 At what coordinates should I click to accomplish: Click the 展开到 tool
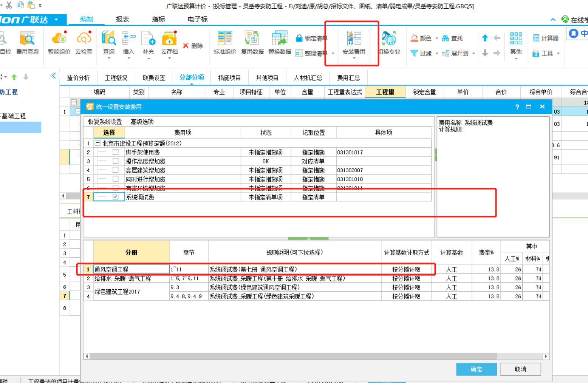(x=455, y=53)
